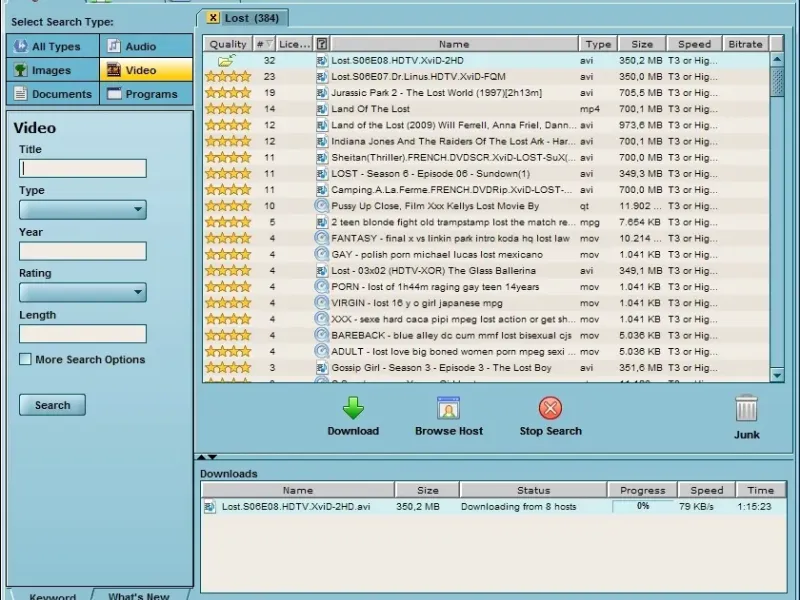Click the Browse Host icon
This screenshot has width=800, height=600.
[x=448, y=408]
